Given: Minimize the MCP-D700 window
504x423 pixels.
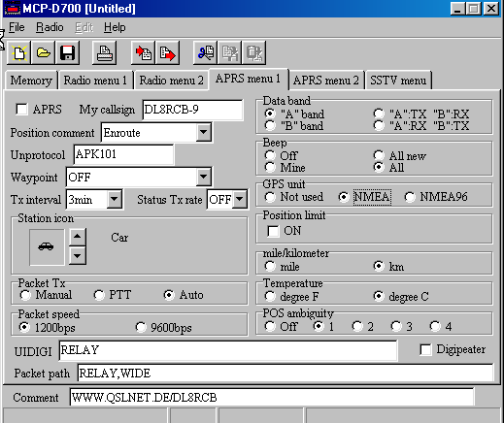Looking at the screenshot, I should tap(457, 9).
